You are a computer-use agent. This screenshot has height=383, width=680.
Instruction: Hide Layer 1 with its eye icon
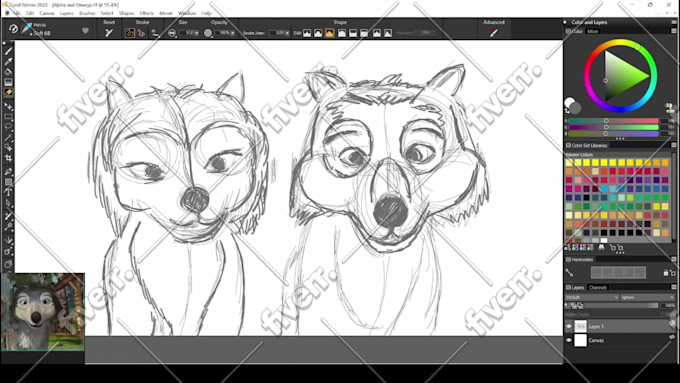(569, 326)
